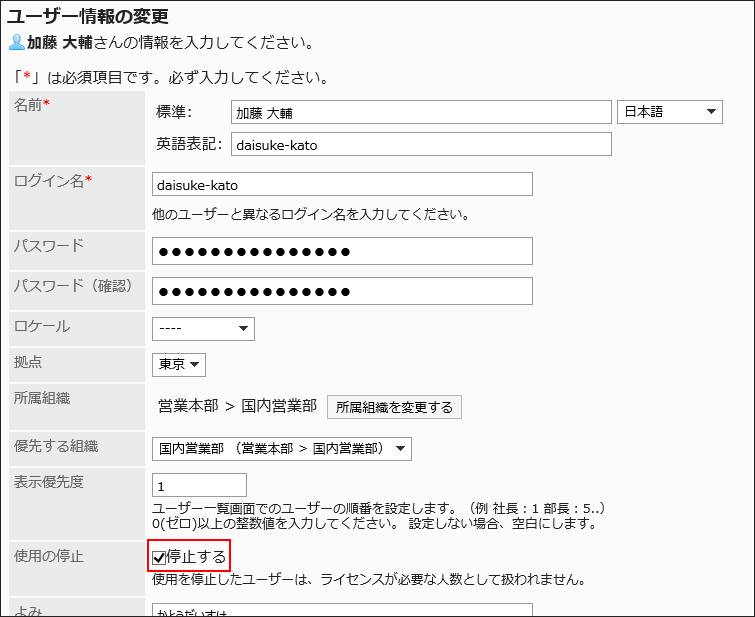Click the 所属組織を変更する button

394,407
